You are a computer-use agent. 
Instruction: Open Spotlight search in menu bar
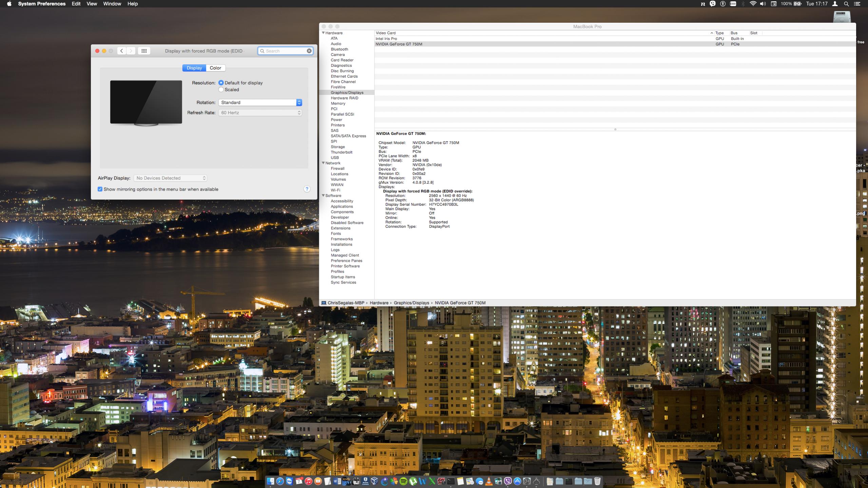click(846, 4)
